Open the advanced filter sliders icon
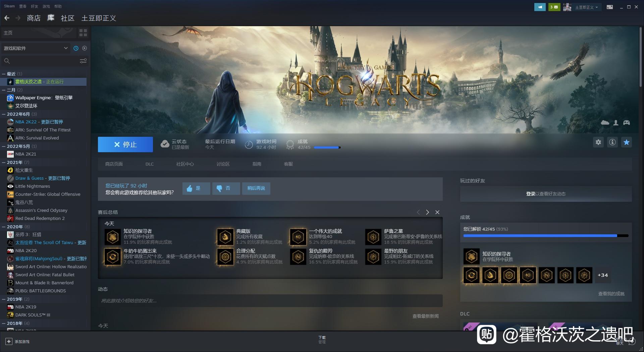Image resolution: width=644 pixels, height=352 pixels. tap(83, 61)
